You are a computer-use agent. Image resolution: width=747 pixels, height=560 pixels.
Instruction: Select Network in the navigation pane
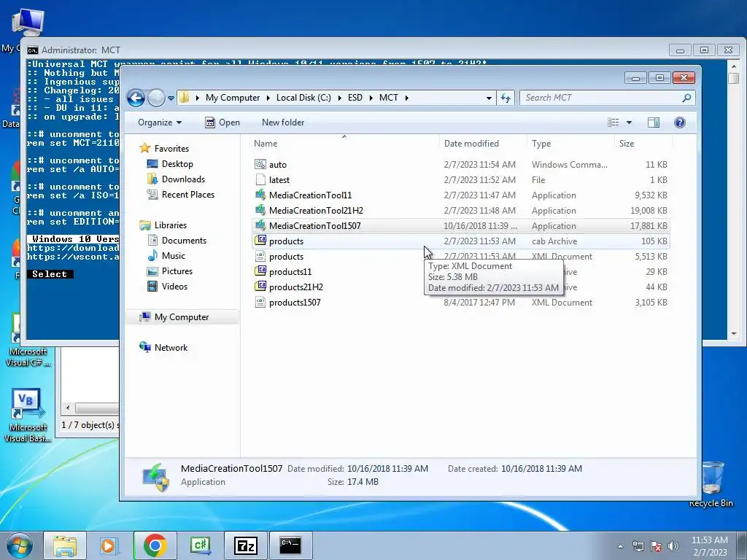[171, 348]
